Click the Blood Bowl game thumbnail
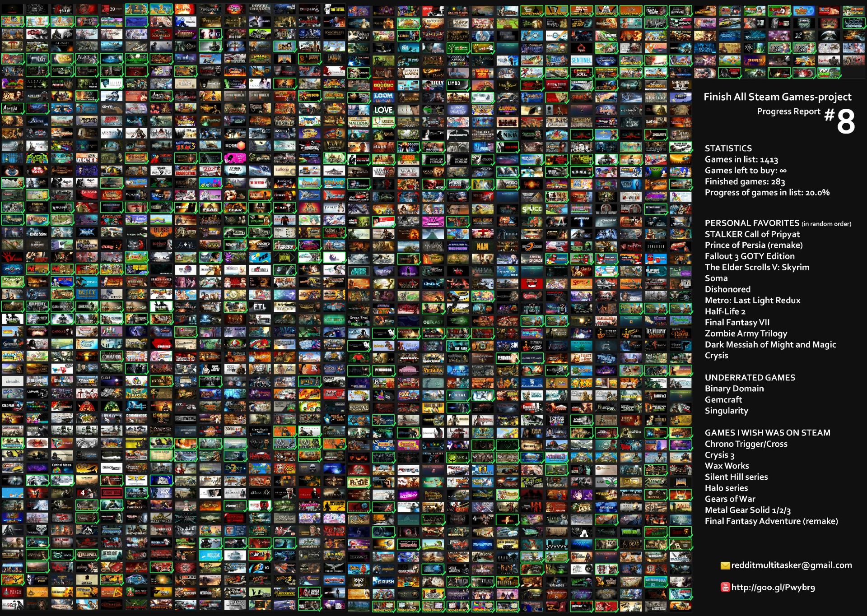The height and width of the screenshot is (616, 867). coord(87,244)
